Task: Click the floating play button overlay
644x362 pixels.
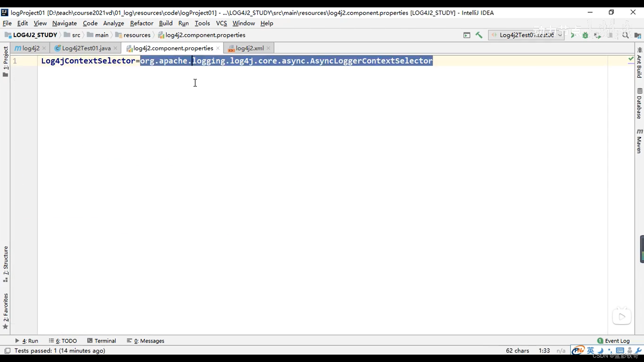Action: [x=622, y=316]
